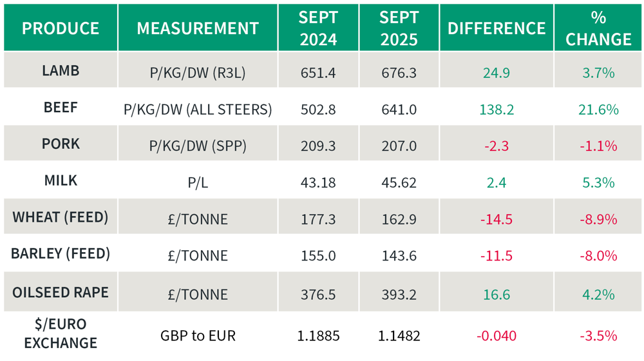Select the BARLEY (FEED) row label

coord(61,253)
